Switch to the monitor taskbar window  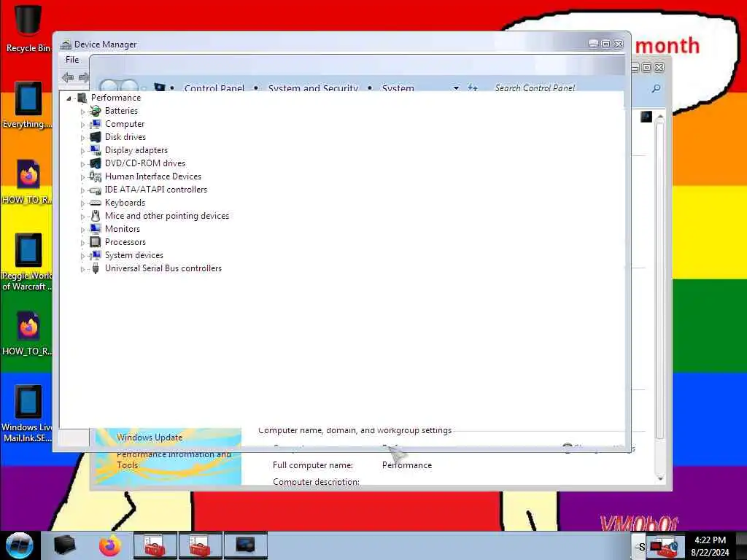[245, 545]
